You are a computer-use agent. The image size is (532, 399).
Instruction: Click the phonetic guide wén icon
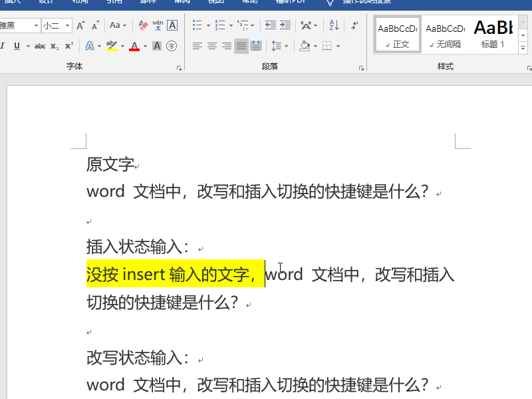coord(158,25)
